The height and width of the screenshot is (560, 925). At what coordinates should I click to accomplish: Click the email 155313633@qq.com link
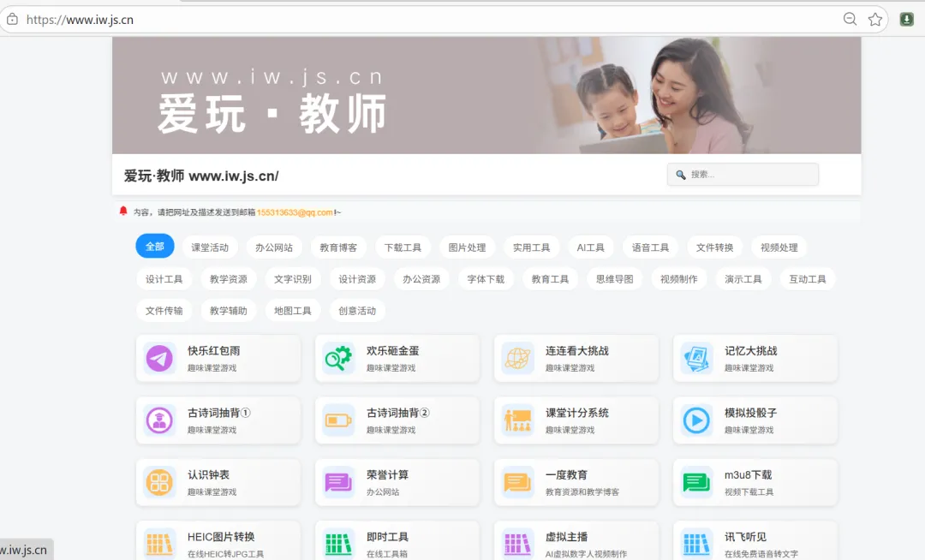[295, 212]
